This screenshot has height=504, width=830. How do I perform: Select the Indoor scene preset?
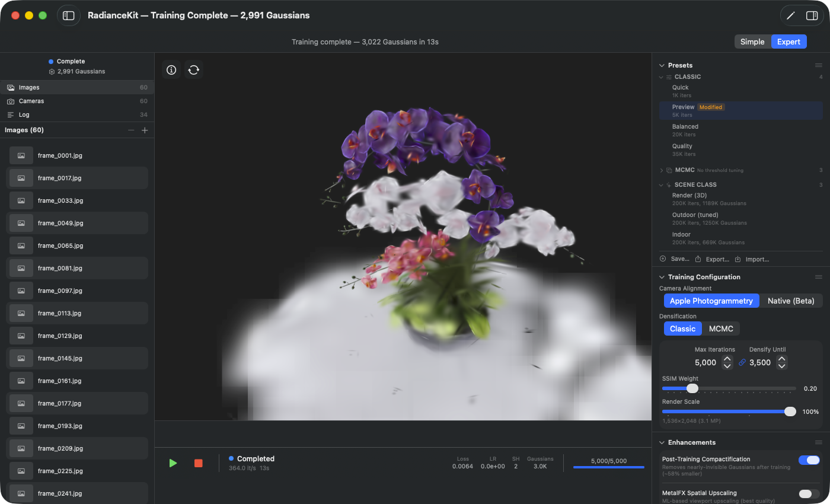pos(740,238)
